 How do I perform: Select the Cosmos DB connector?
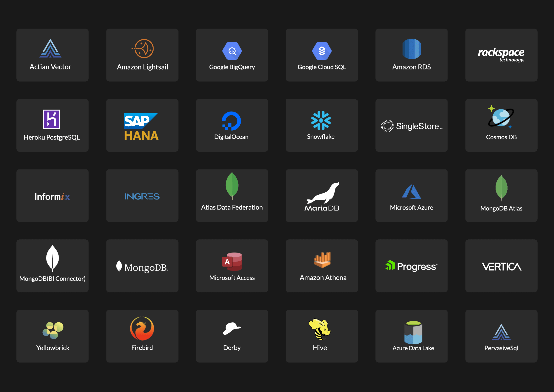[501, 125]
